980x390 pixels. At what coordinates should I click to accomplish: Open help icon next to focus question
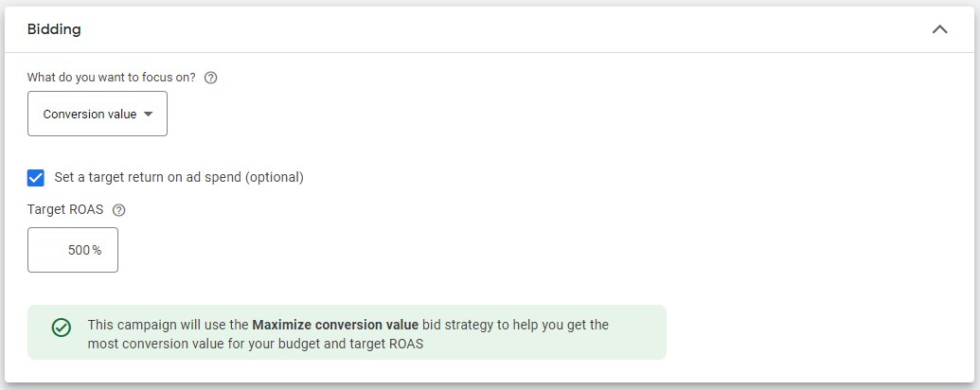tap(210, 79)
